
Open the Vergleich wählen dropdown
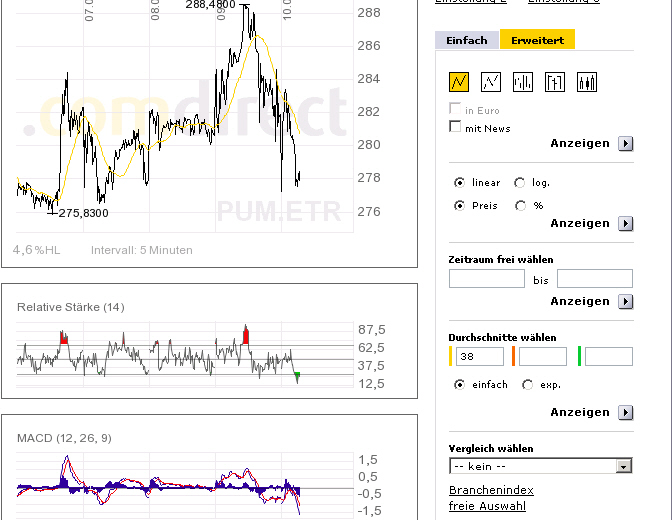pyautogui.click(x=540, y=466)
